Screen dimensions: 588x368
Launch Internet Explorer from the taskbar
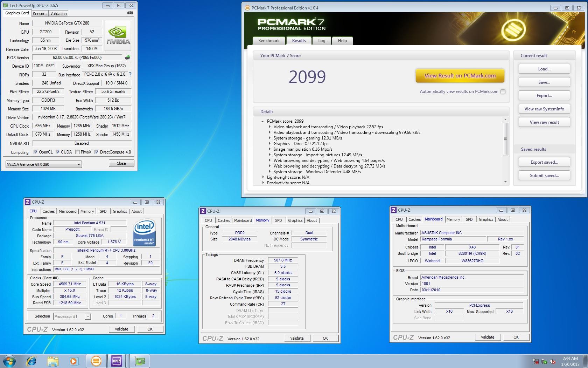pyautogui.click(x=31, y=361)
